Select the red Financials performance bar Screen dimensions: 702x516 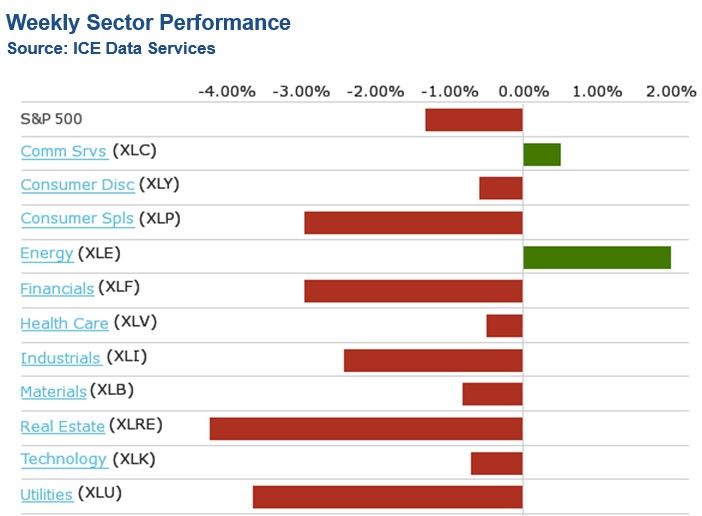(413, 291)
